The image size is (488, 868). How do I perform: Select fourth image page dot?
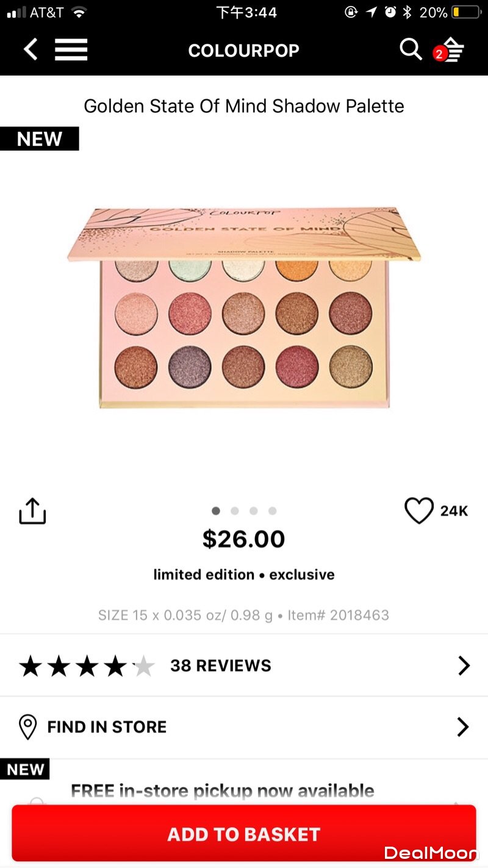point(273,511)
